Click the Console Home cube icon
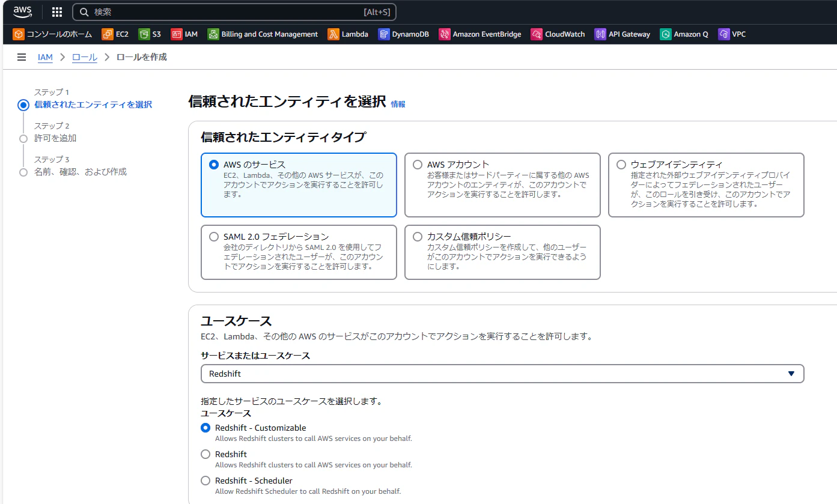Viewport: 837px width, 504px height. [x=19, y=34]
